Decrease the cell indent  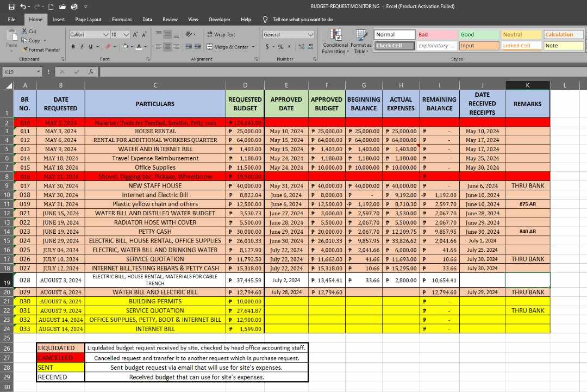click(x=188, y=47)
